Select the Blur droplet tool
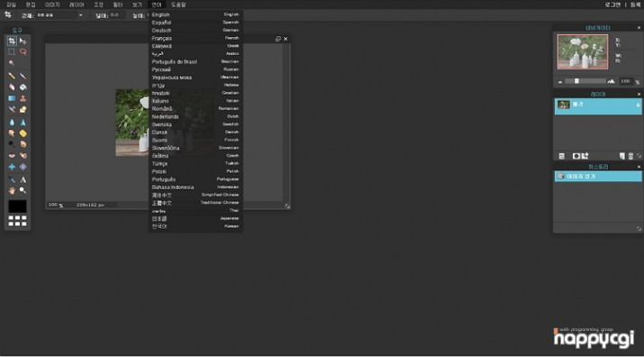Viewport: 644px width, 357px height. pos(12,123)
